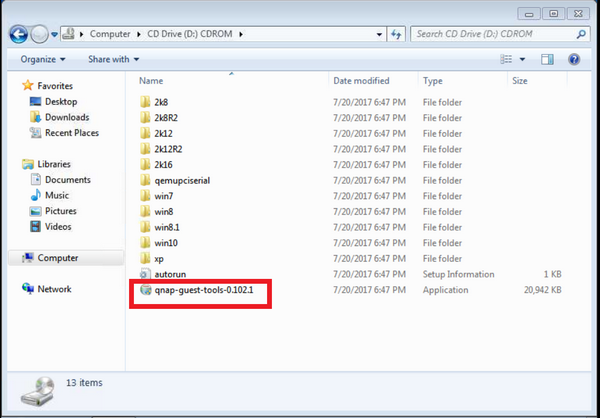Click the 20,942 KB size value
The height and width of the screenshot is (418, 600).
[543, 290]
